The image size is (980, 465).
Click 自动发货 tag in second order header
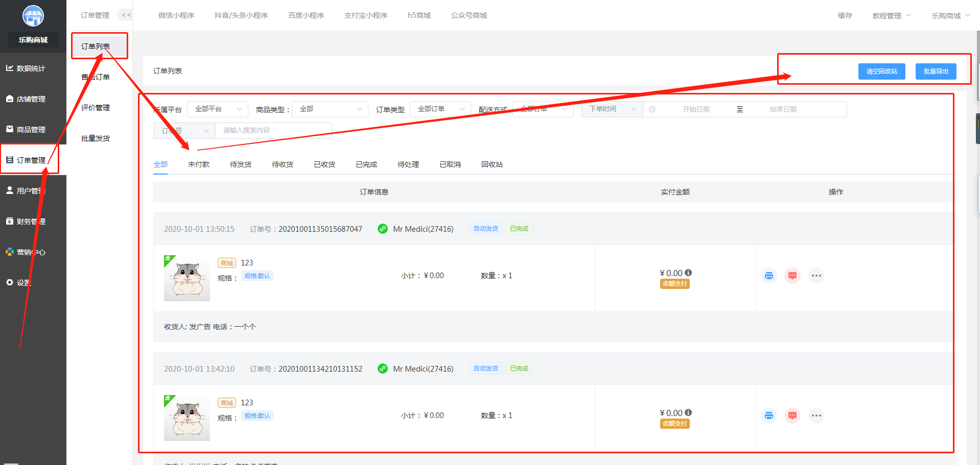coord(486,369)
